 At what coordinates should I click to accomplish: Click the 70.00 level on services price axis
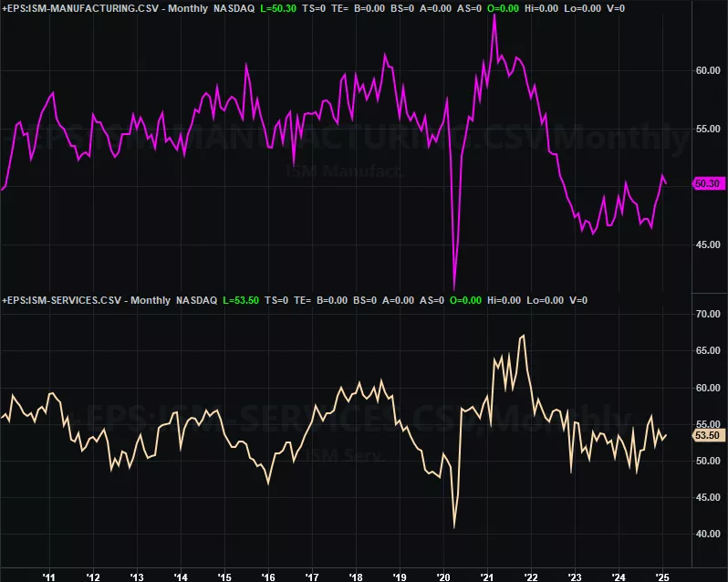pos(708,315)
